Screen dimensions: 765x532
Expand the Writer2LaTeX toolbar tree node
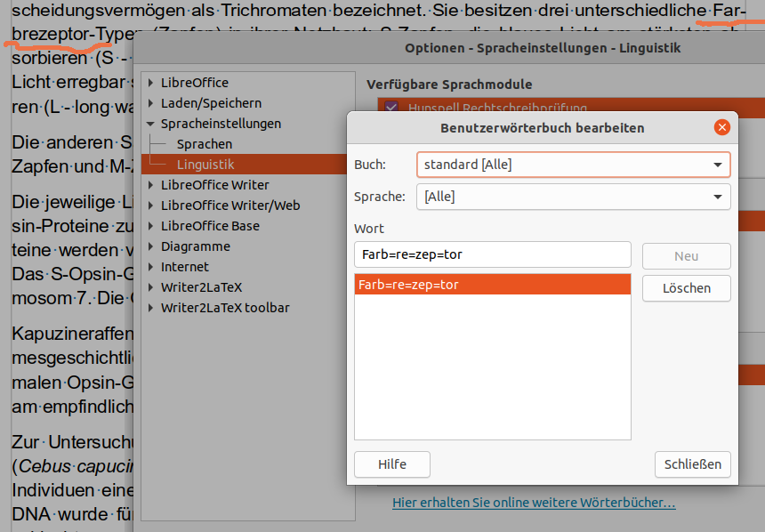click(150, 308)
